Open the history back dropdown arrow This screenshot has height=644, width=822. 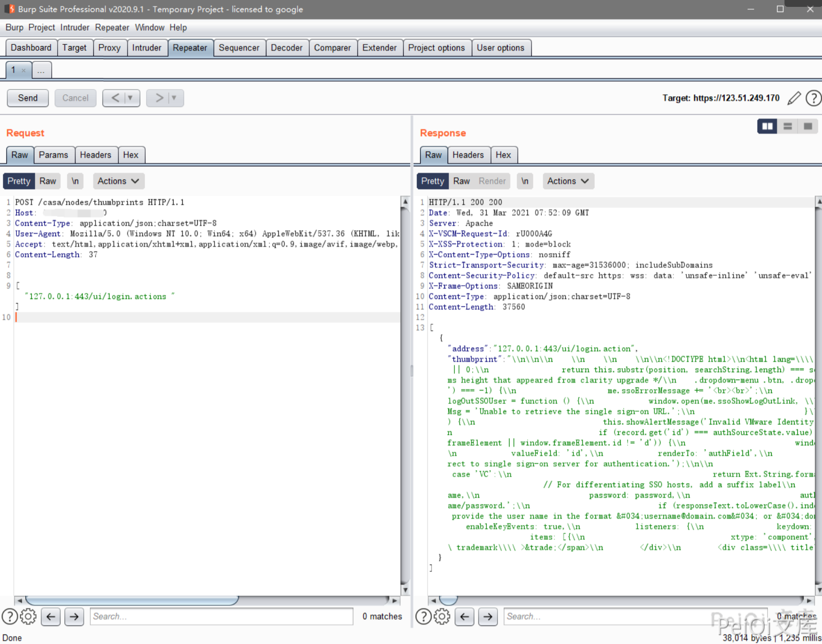click(x=130, y=98)
